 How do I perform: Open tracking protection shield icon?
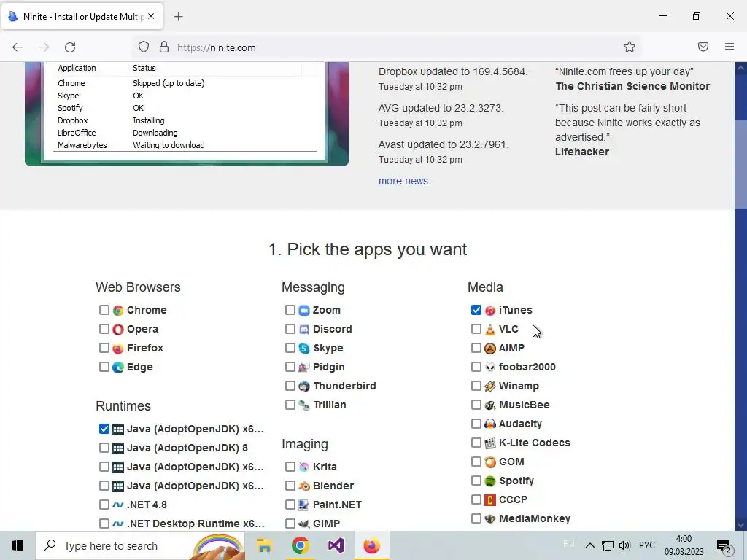pos(144,47)
